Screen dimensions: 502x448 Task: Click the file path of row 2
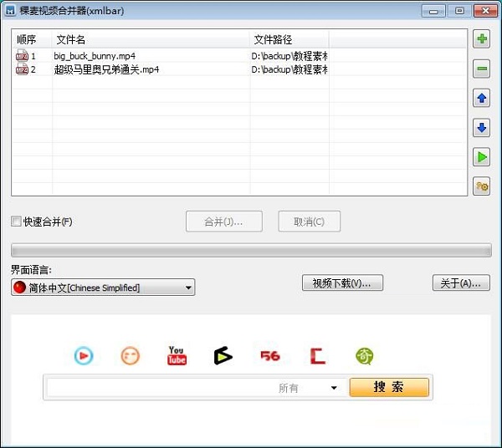[x=289, y=69]
